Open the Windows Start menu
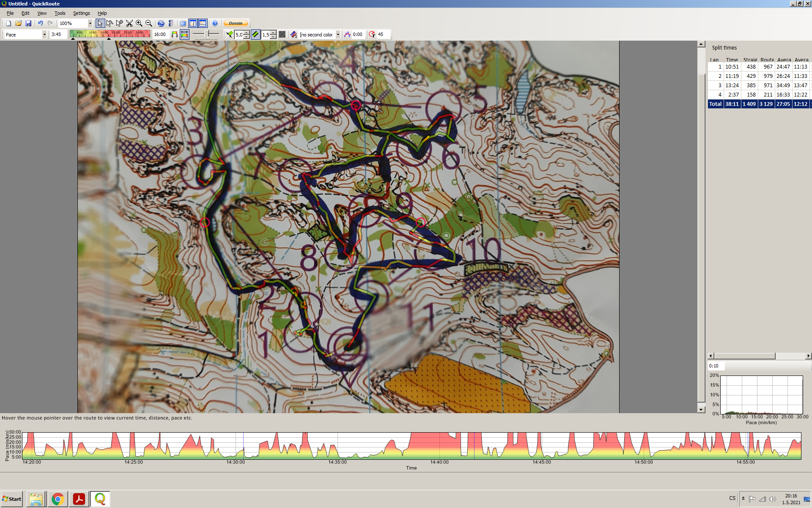 pos(12,499)
